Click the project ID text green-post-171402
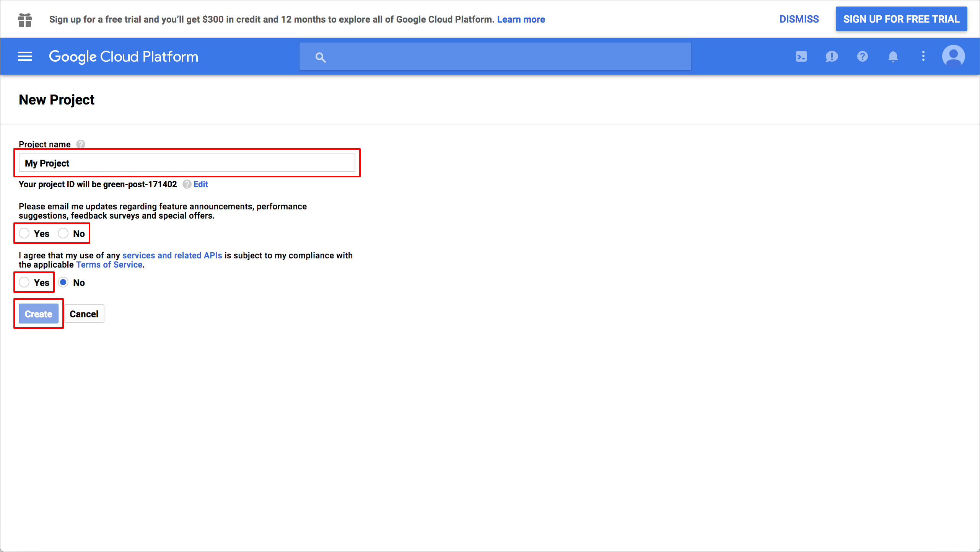Viewport: 980px width, 552px height. coord(140,185)
